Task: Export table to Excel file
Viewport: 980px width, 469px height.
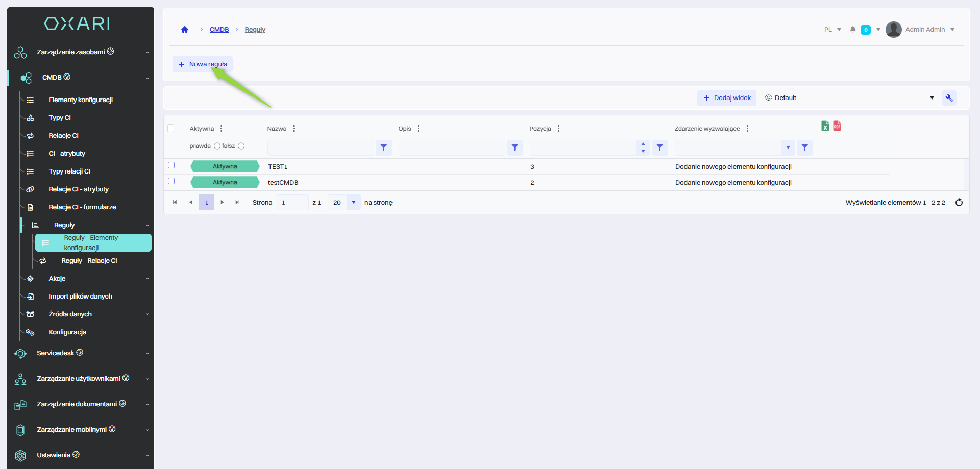Action: [825, 126]
